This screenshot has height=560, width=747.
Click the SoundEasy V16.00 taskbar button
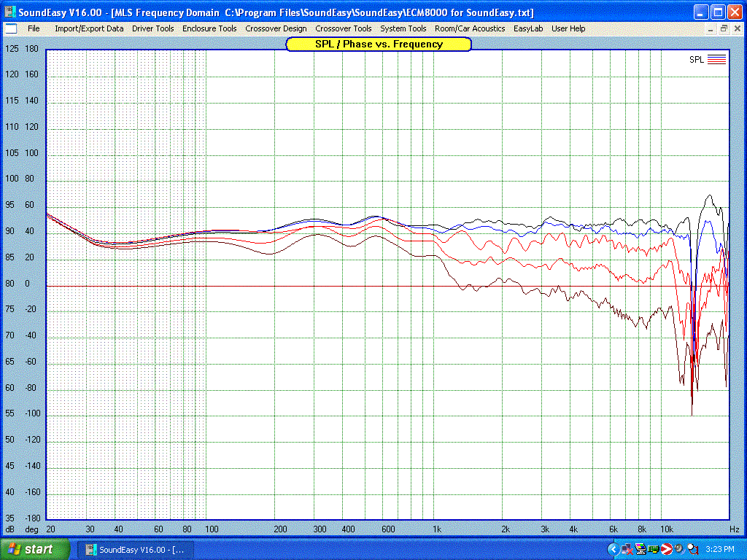(x=135, y=550)
